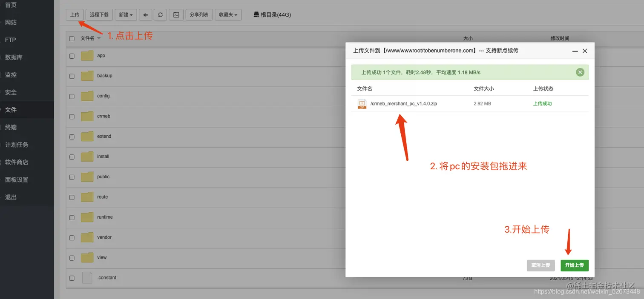Screen dimensions: 644x299
Task: Open 网站 in the sidebar
Action: click(11, 22)
